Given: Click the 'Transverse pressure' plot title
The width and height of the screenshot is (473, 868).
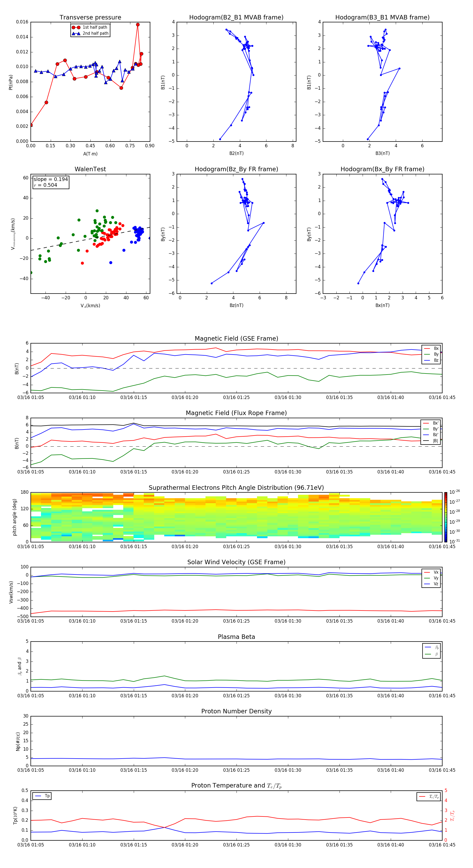Looking at the screenshot, I should click(x=90, y=18).
